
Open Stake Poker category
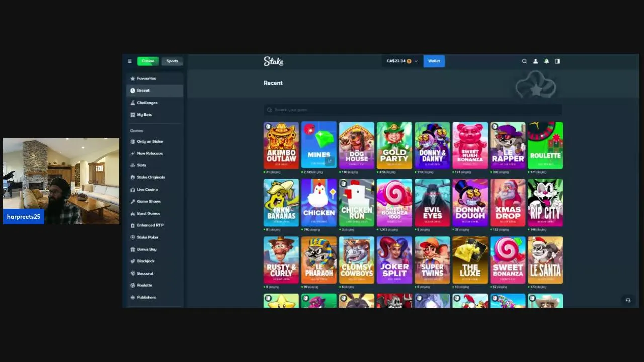point(154,237)
